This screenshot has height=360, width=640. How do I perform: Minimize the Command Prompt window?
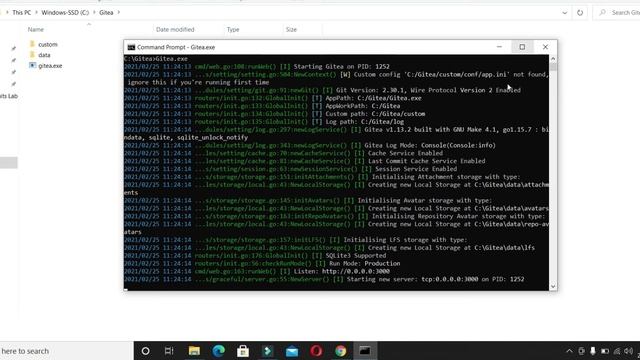[499, 47]
